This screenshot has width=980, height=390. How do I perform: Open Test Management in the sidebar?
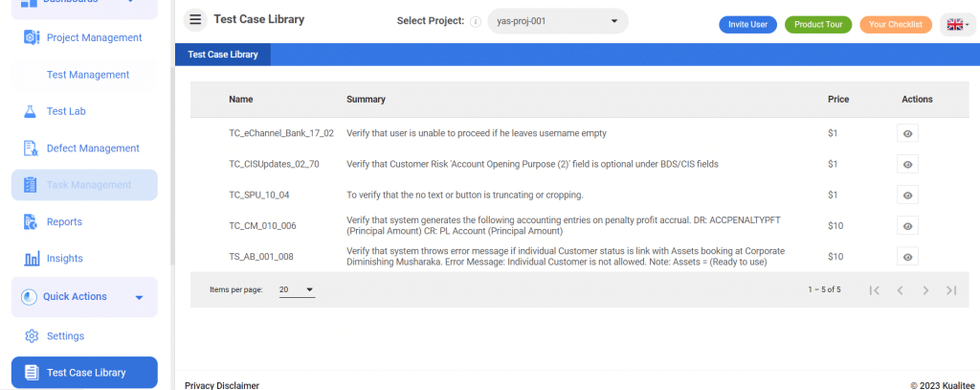click(87, 75)
